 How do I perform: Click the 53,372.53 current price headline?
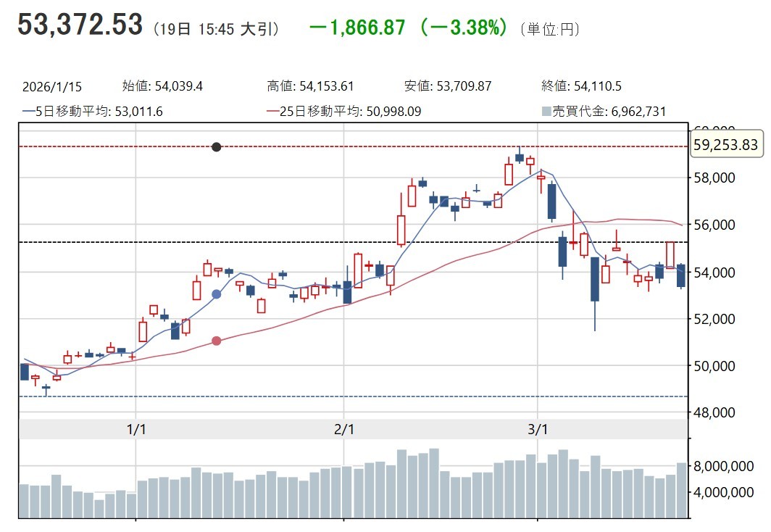tap(80, 24)
